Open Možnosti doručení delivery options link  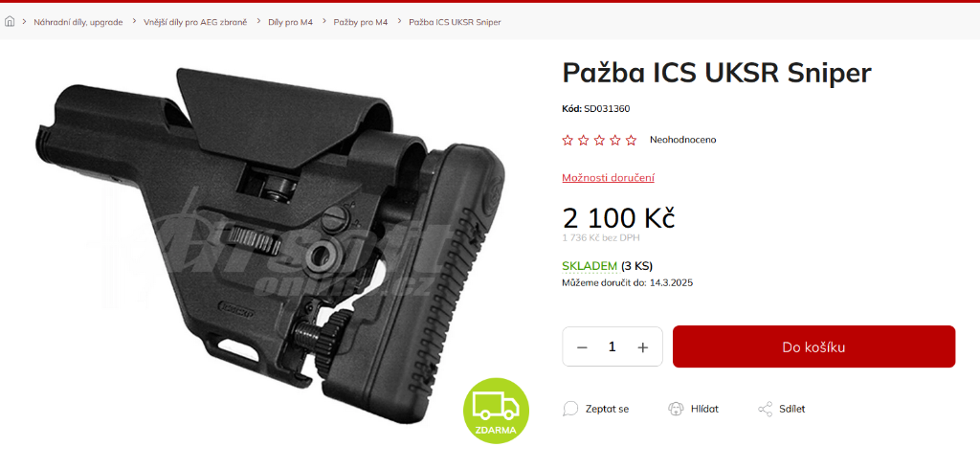click(x=608, y=178)
